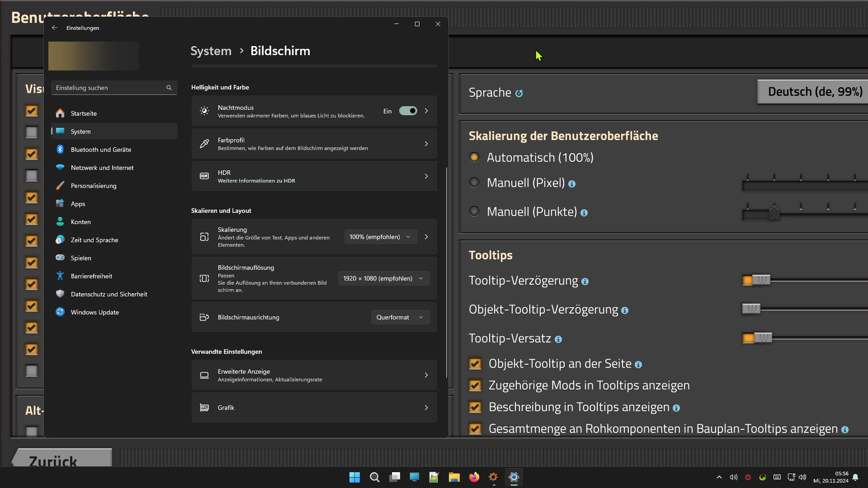Open the 100% (empfohlen) scaling dropdown
The height and width of the screenshot is (488, 868).
pos(381,237)
